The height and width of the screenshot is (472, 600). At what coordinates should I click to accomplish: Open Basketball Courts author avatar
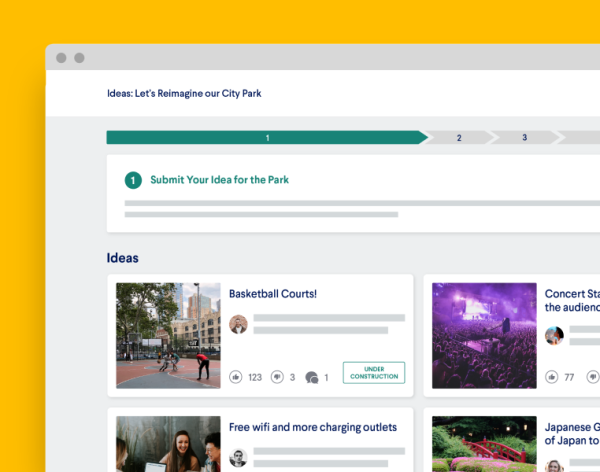(238, 324)
